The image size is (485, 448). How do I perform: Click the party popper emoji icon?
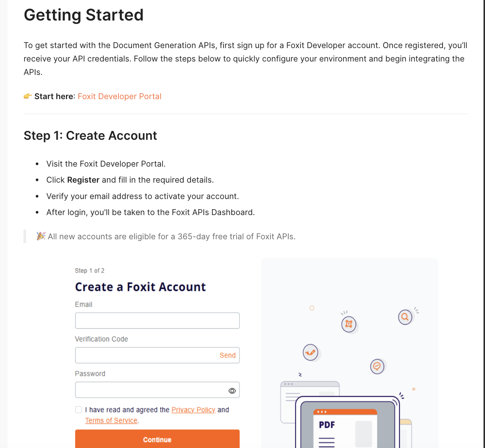(x=41, y=236)
